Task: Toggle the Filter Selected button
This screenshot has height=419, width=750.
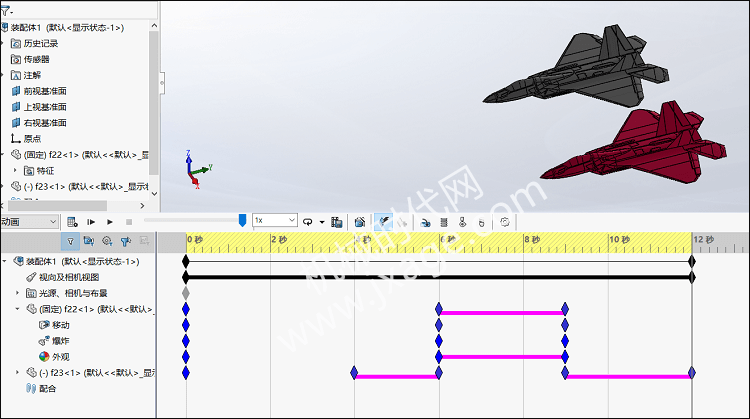Action: pyautogui.click(x=126, y=241)
